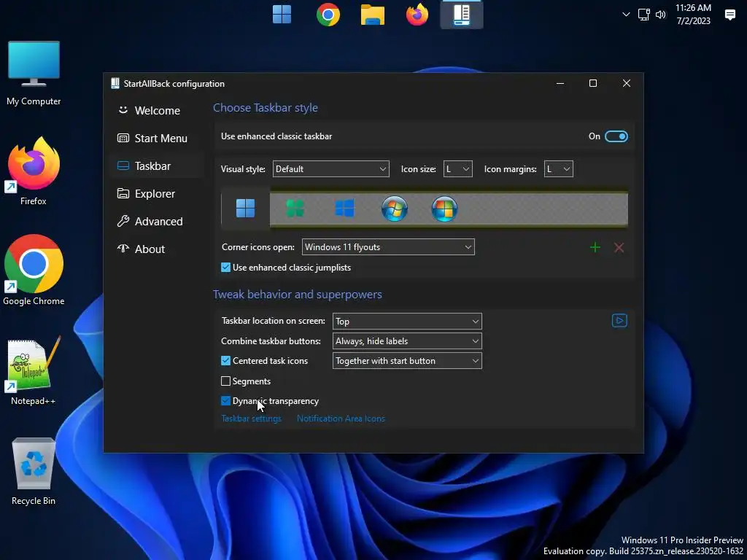
Task: Open the Corner icons open dropdown
Action: tap(388, 247)
